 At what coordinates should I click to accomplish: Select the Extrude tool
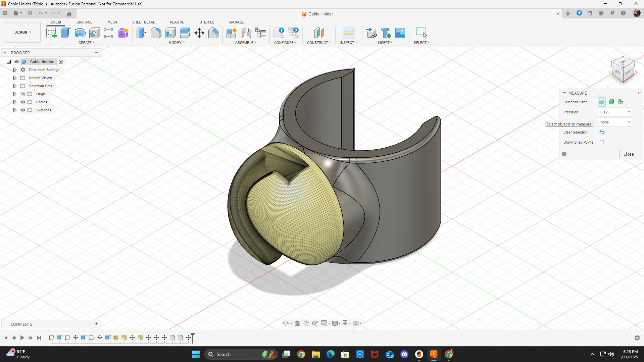[x=65, y=33]
